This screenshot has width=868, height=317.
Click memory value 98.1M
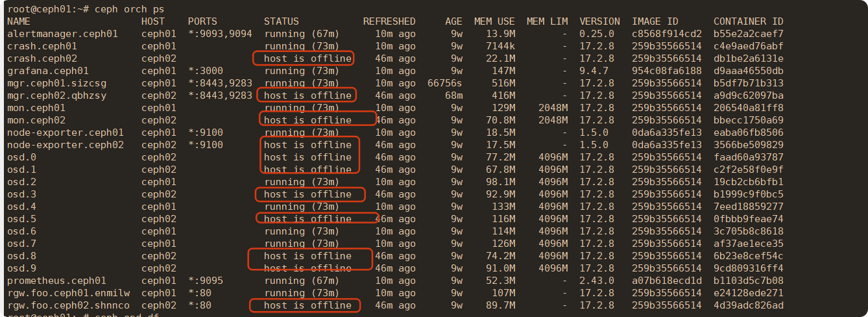[500, 182]
